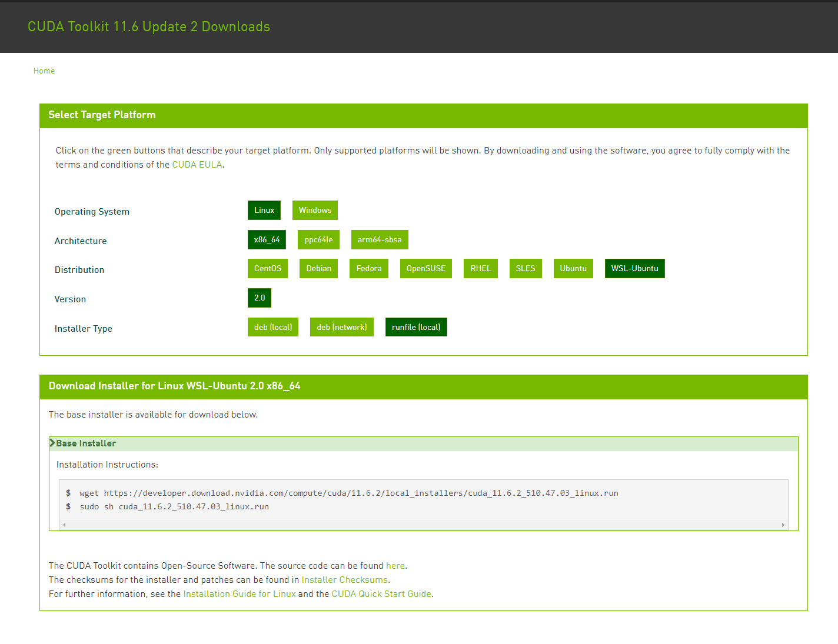
Task: Collapse the Base Installer section arrow
Action: pos(52,443)
